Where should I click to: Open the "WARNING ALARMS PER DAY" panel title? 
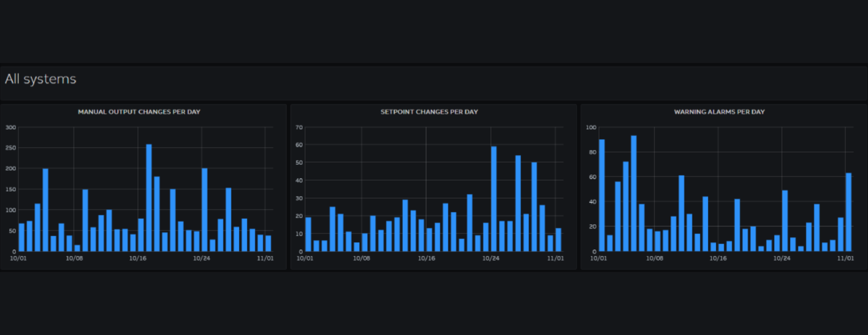tap(719, 112)
